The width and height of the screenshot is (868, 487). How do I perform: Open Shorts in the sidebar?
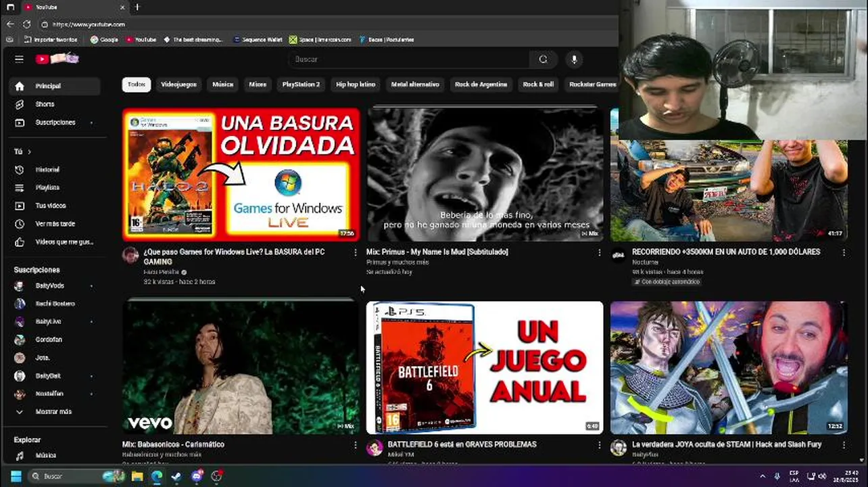(54, 104)
